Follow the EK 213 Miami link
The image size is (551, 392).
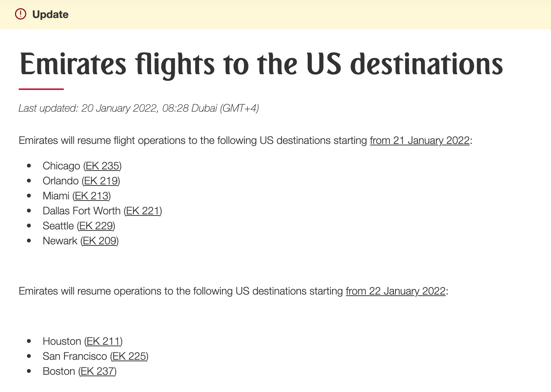click(92, 196)
